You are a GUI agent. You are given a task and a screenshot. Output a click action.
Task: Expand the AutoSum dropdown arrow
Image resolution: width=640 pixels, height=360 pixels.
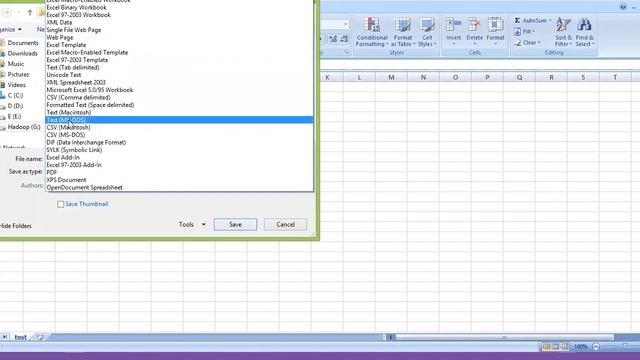pos(550,20)
